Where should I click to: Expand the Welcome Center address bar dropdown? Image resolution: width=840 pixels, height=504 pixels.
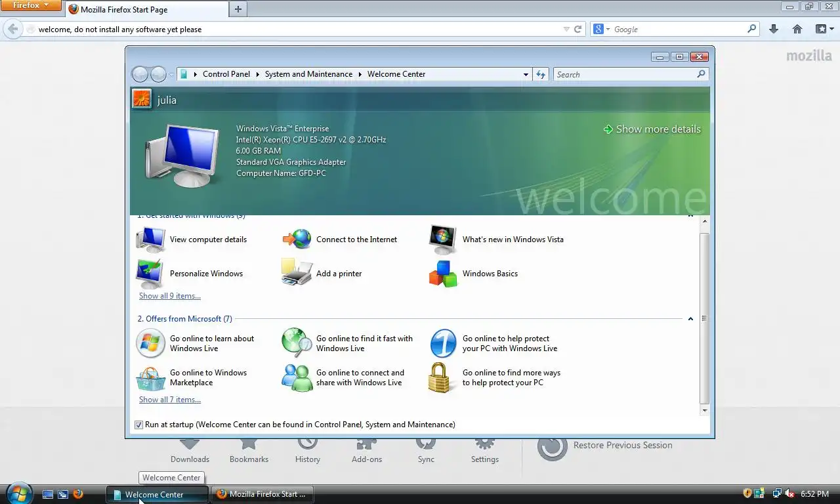click(526, 74)
